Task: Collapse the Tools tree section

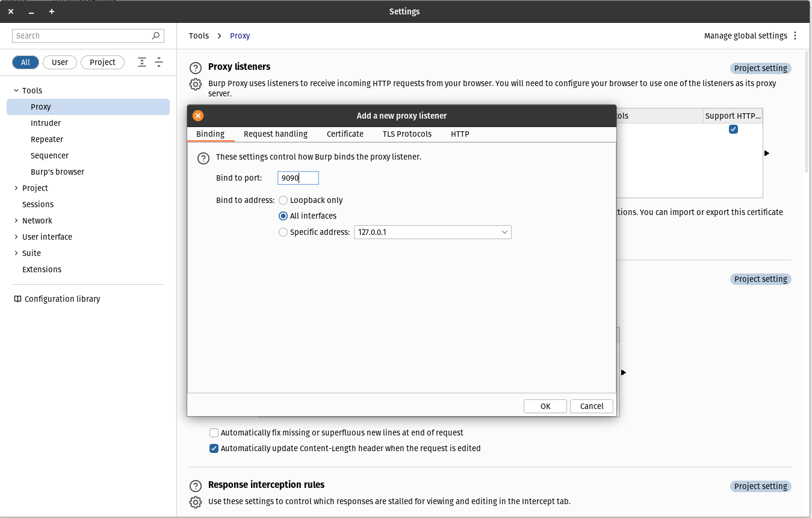Action: [x=16, y=91]
